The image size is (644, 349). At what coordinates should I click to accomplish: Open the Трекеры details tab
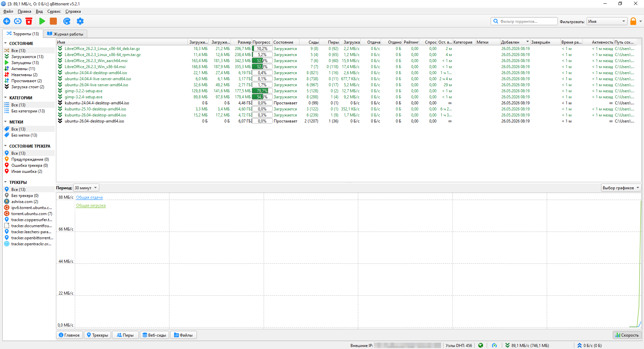(97, 335)
